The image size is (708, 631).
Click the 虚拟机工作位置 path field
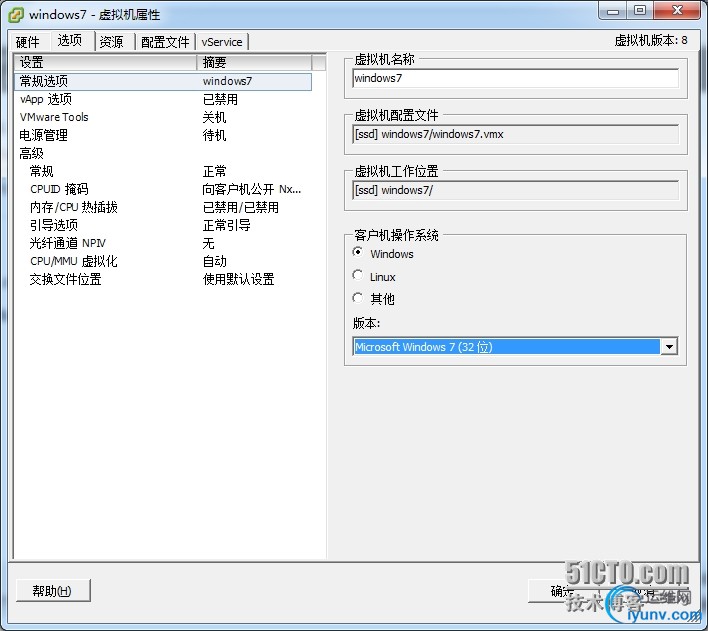515,191
